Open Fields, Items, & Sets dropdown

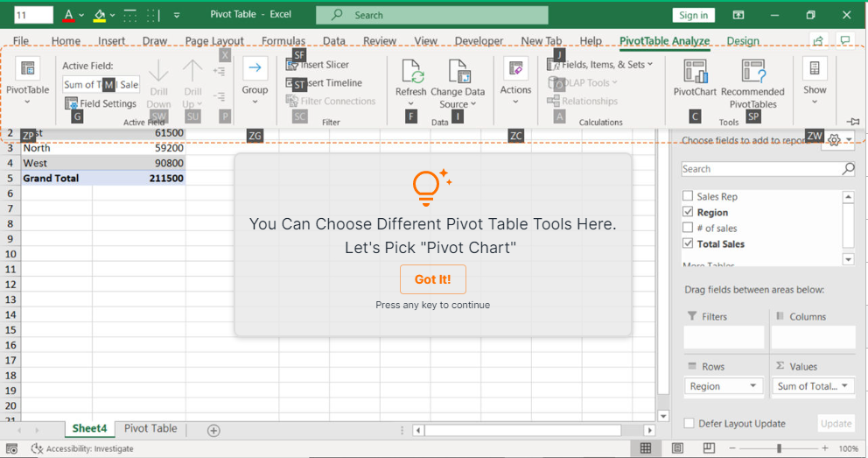click(x=600, y=64)
